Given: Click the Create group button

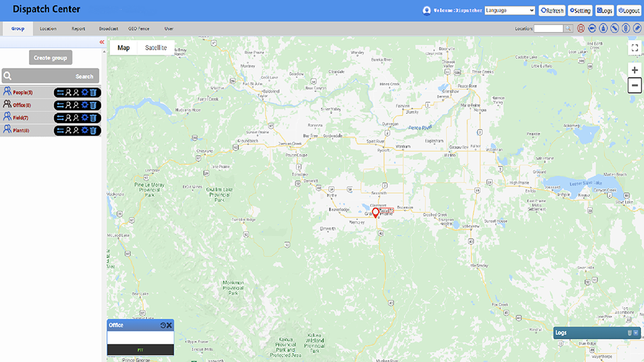Looking at the screenshot, I should pyautogui.click(x=50, y=57).
